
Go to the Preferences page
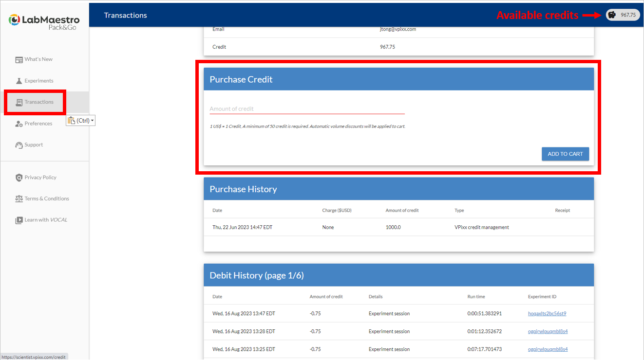coord(38,124)
